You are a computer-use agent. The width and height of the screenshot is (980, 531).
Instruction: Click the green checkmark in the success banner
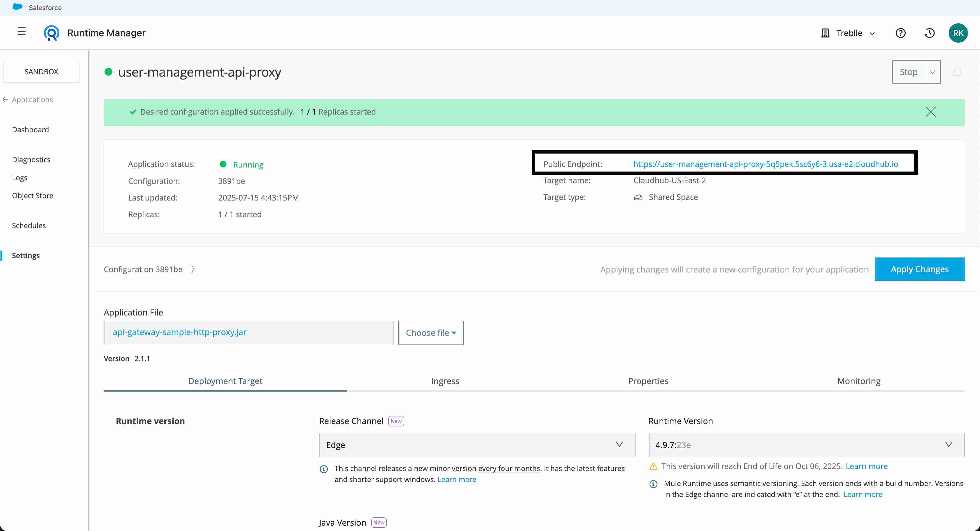133,112
